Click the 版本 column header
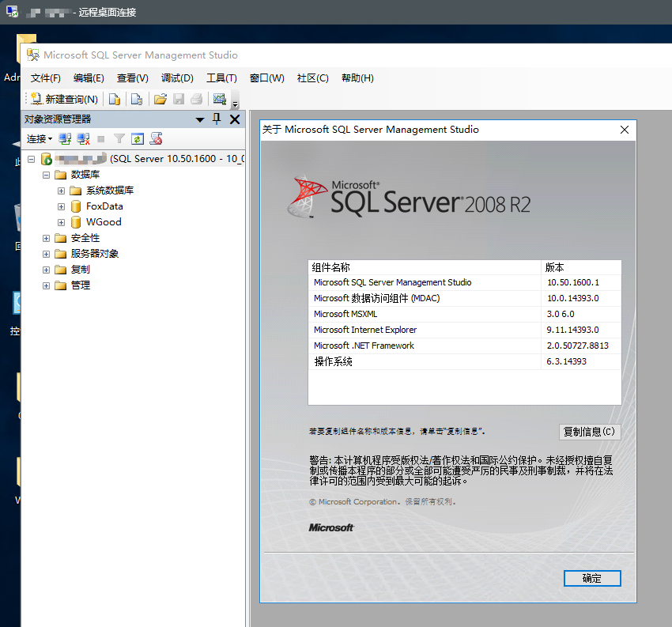This screenshot has width=672, height=627. pos(581,267)
